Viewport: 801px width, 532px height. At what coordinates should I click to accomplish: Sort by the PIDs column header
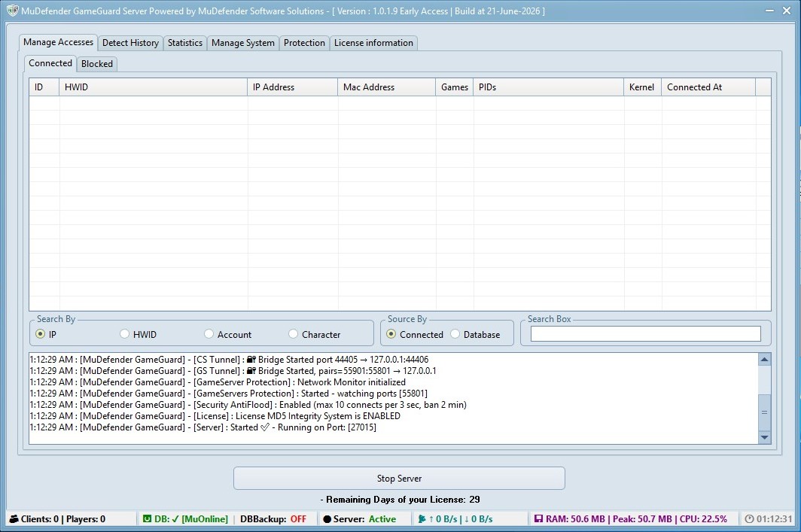coord(549,87)
